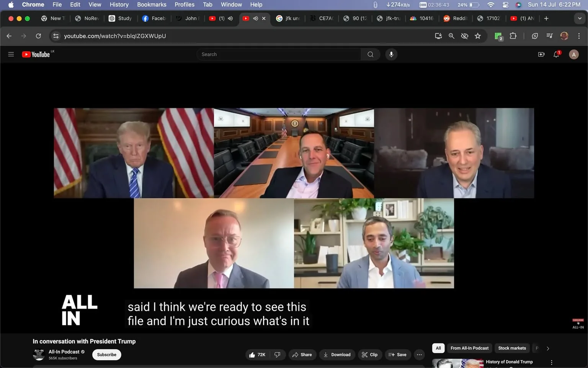Viewport: 588px width, 368px height.
Task: Click the All-In subscribe watermark on video
Action: pyautogui.click(x=578, y=324)
